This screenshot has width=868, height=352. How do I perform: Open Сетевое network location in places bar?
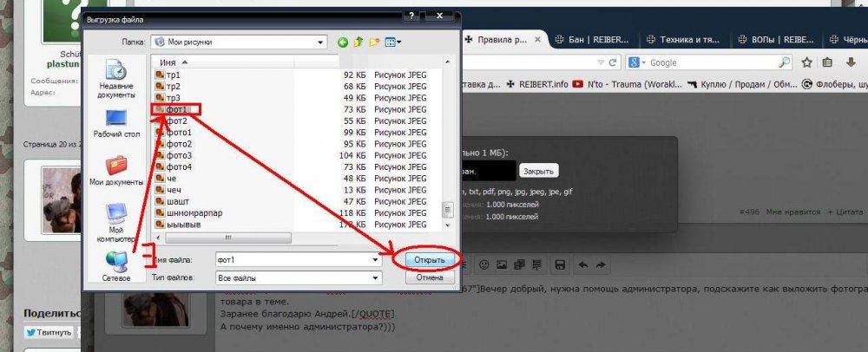pos(116,266)
